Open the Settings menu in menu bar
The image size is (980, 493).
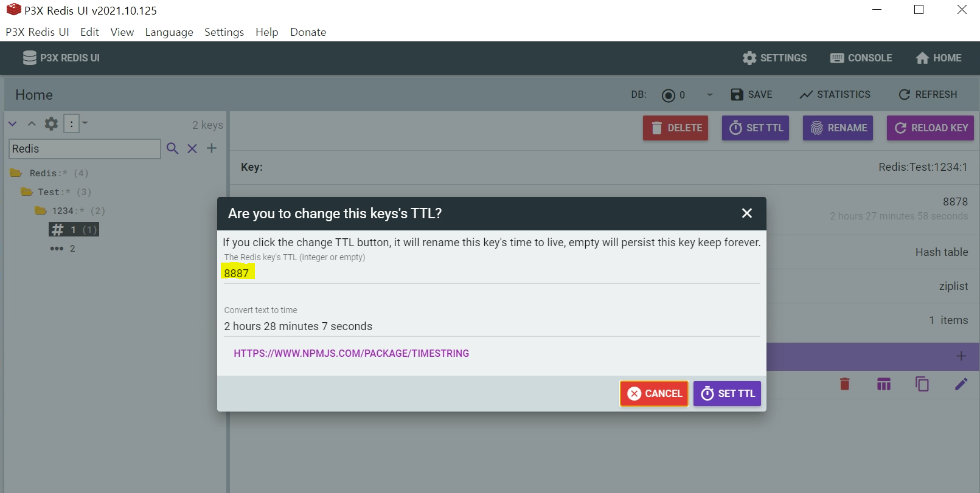(x=224, y=32)
